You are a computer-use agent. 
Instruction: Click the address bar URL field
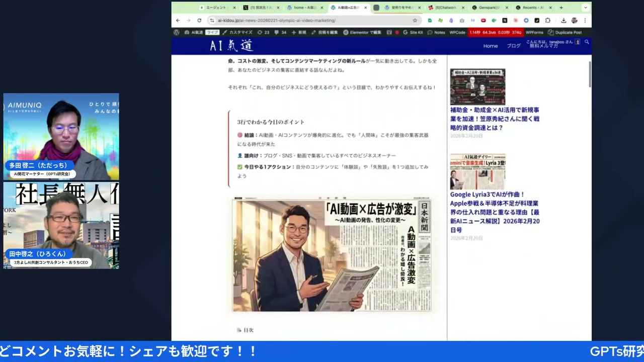pos(277,20)
